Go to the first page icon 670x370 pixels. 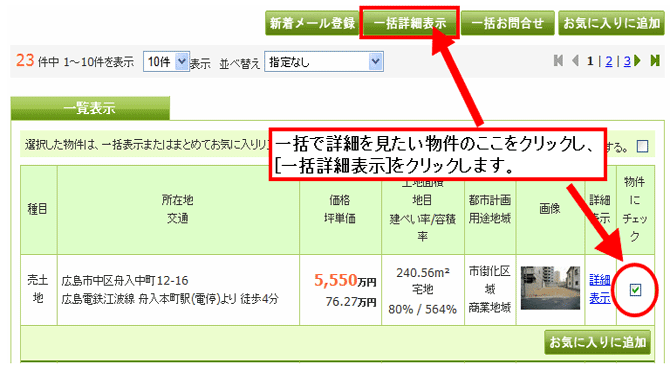coord(558,61)
